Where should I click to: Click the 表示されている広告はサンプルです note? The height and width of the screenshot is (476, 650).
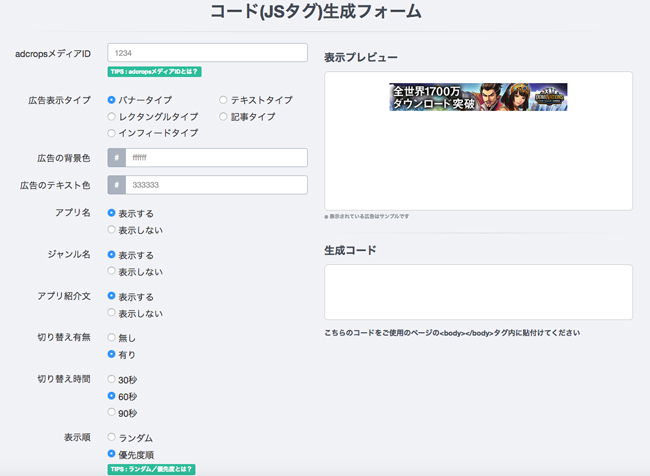pos(366,216)
